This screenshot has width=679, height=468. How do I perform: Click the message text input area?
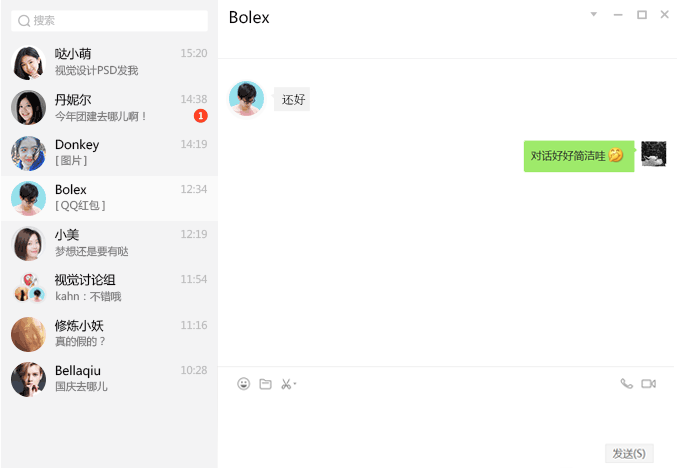pos(446,418)
